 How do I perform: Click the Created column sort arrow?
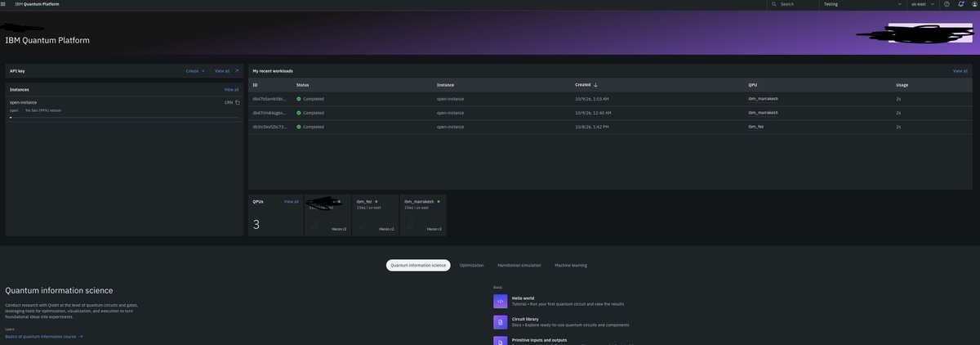[x=595, y=85]
